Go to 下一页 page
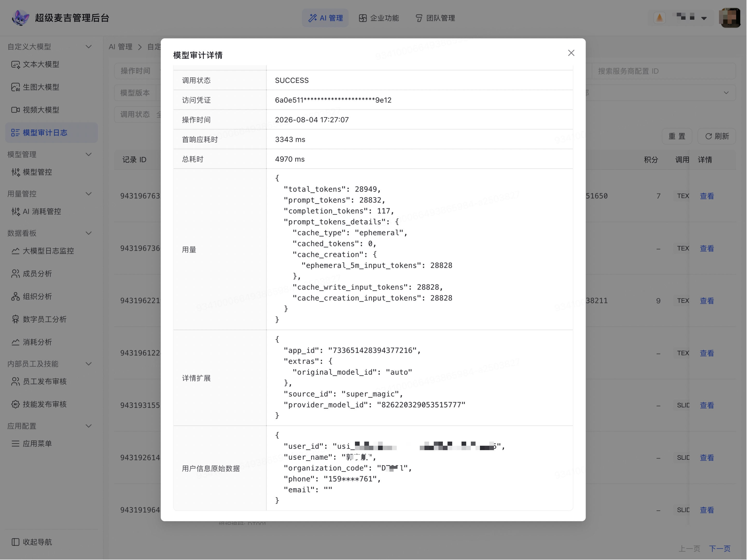Screen dimensions: 747x560 point(720,549)
